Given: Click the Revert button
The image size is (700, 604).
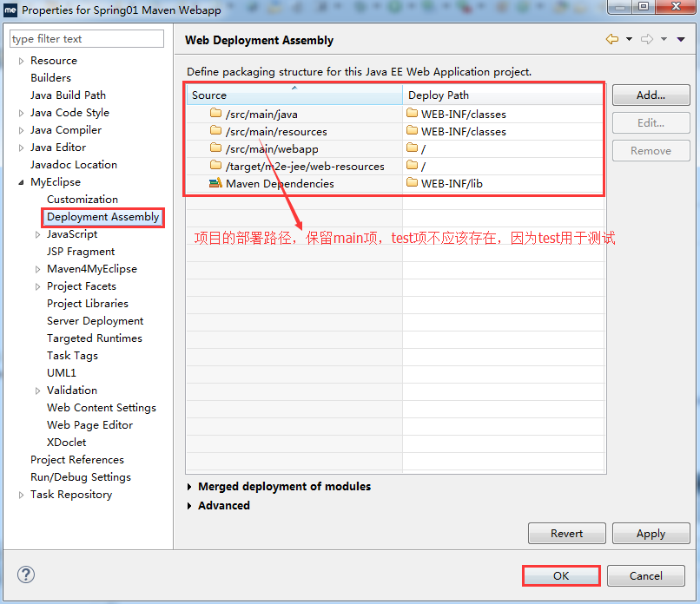Looking at the screenshot, I should [566, 533].
